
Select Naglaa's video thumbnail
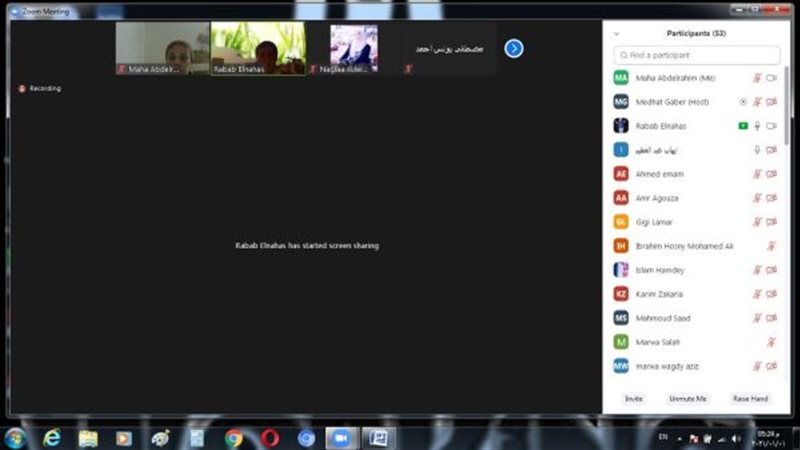point(354,48)
